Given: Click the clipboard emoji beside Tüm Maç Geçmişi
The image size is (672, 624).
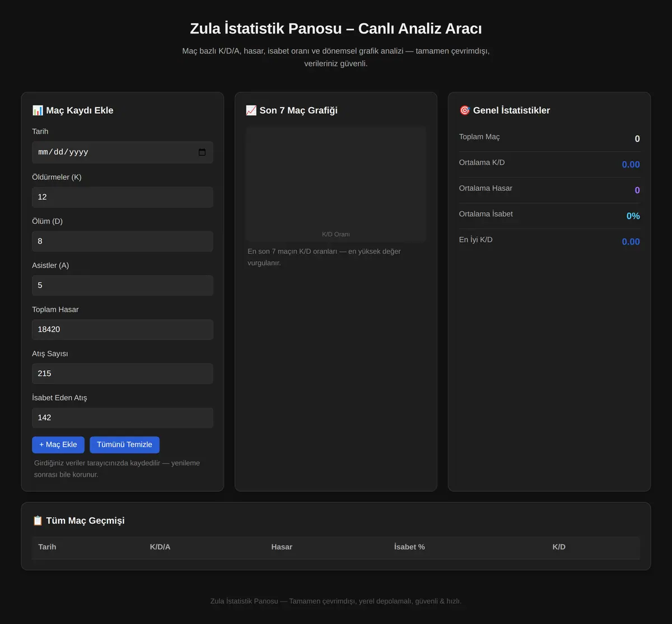Looking at the screenshot, I should coord(38,520).
